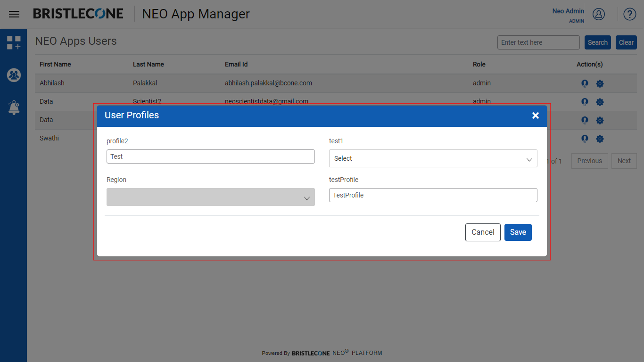Open the test1 Select dropdown

pos(433,158)
